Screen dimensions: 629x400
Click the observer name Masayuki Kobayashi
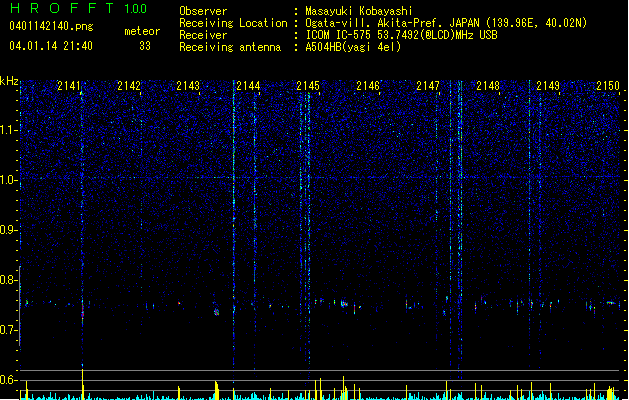(359, 11)
